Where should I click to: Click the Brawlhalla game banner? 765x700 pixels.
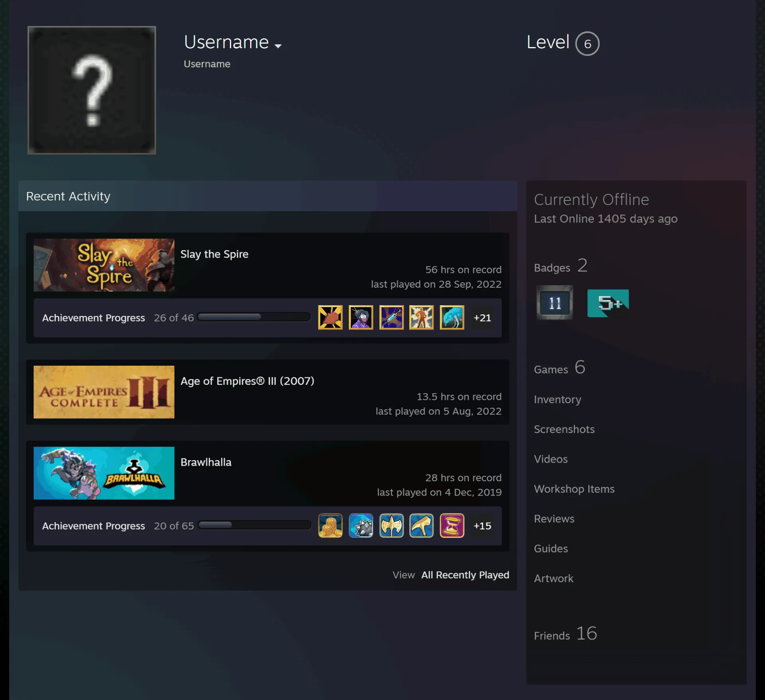coord(104,473)
